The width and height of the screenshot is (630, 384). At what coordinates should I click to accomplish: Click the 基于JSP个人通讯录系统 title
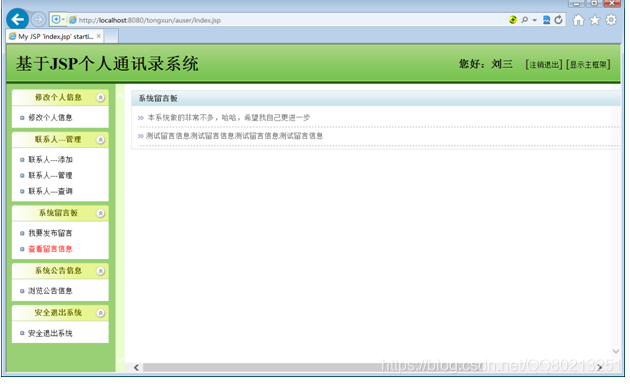point(107,64)
